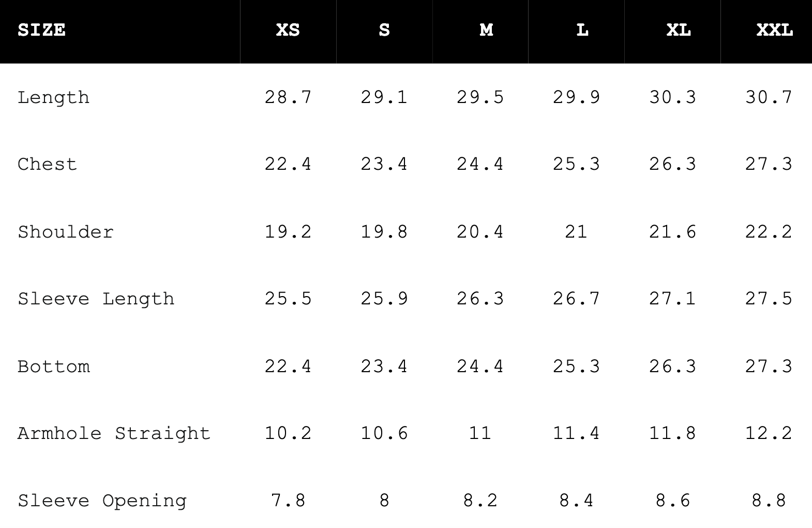Select the Sleeve Opening row label
This screenshot has height=528, width=812.
point(102,501)
